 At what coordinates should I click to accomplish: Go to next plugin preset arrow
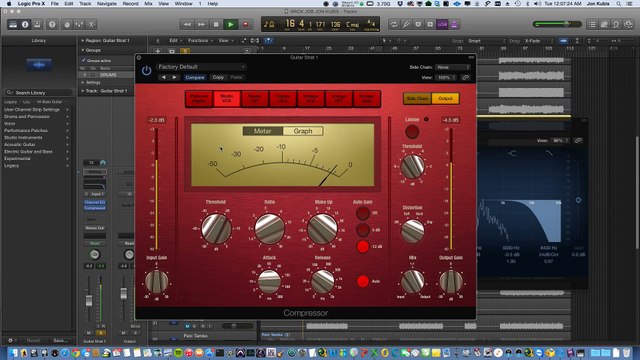click(x=174, y=77)
